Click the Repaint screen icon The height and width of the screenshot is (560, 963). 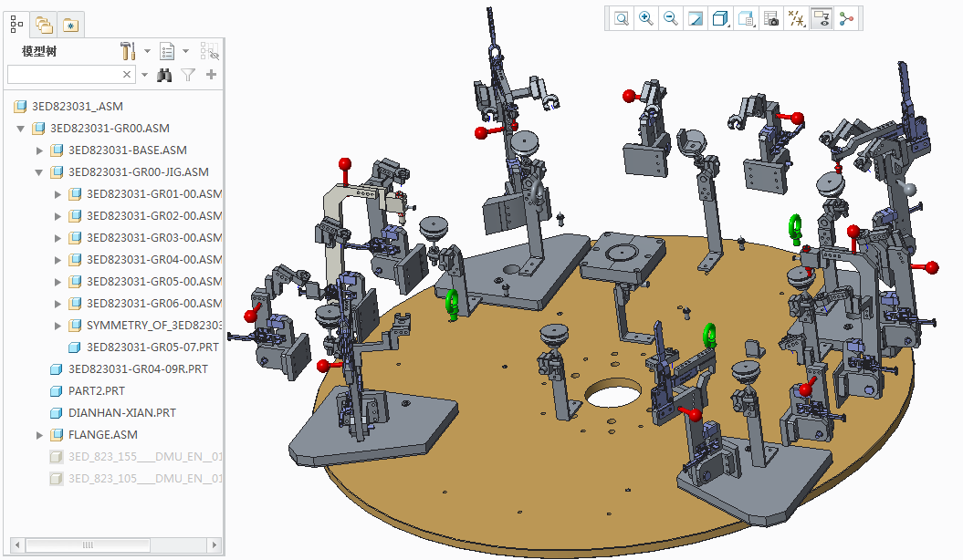coord(696,18)
